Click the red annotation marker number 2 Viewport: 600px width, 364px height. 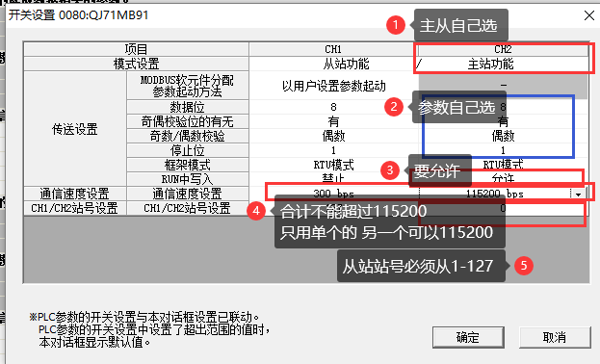[394, 107]
